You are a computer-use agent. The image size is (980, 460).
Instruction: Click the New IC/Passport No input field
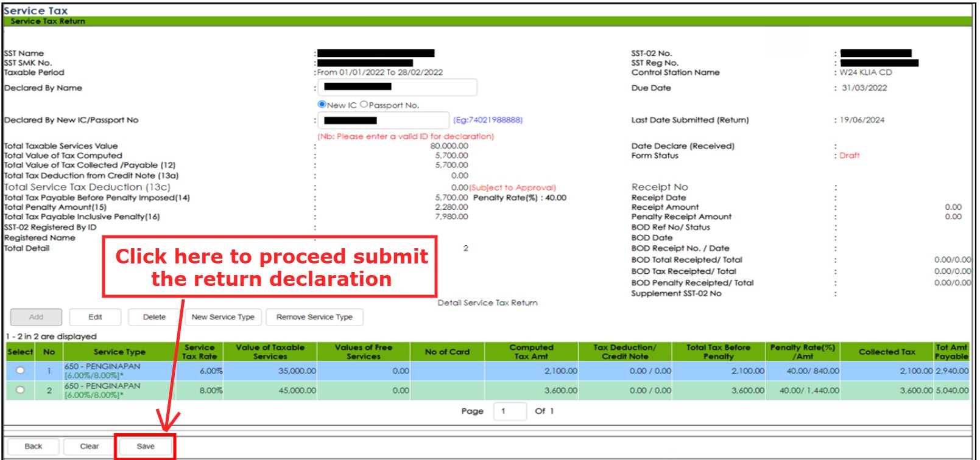pos(384,120)
